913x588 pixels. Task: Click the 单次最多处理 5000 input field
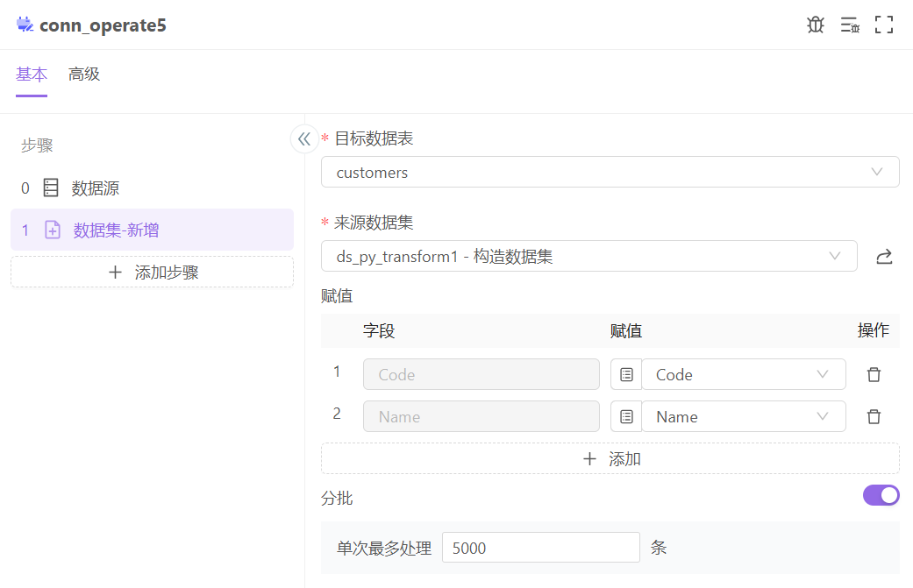[541, 548]
